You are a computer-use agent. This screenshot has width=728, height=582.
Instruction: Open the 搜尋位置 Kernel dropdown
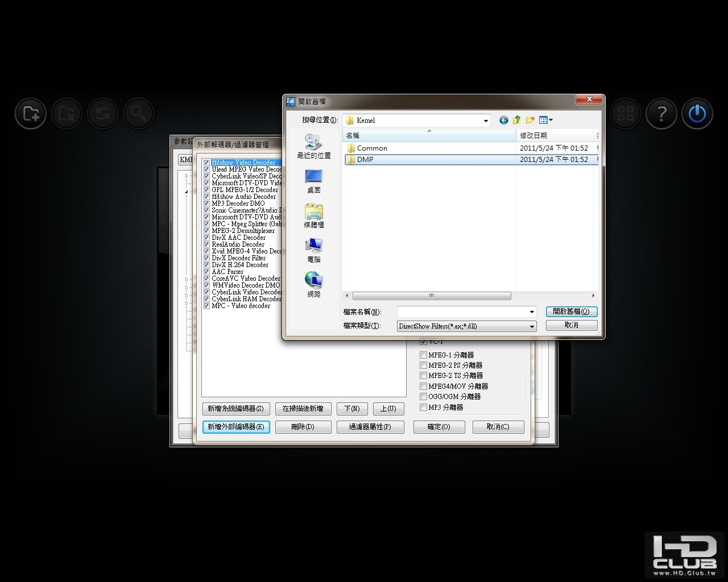[x=416, y=120]
